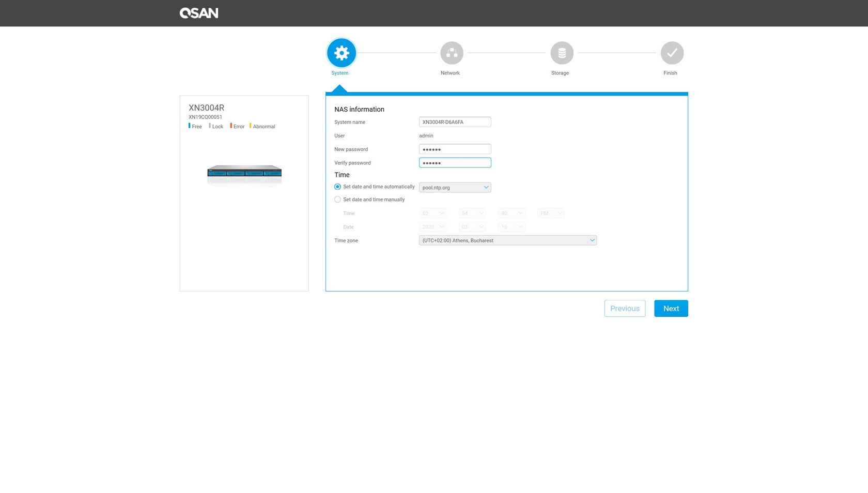This screenshot has width=868, height=493.
Task: Click the Next button
Action: click(x=671, y=309)
